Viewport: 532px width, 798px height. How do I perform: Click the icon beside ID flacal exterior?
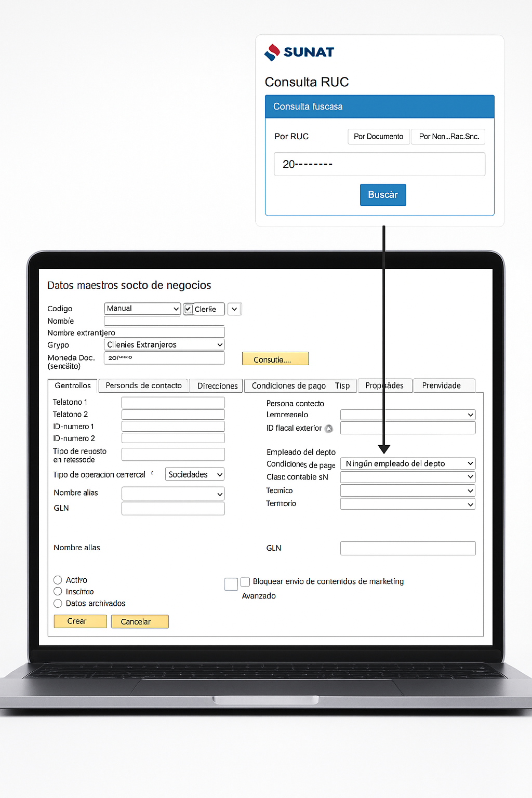pos(329,429)
